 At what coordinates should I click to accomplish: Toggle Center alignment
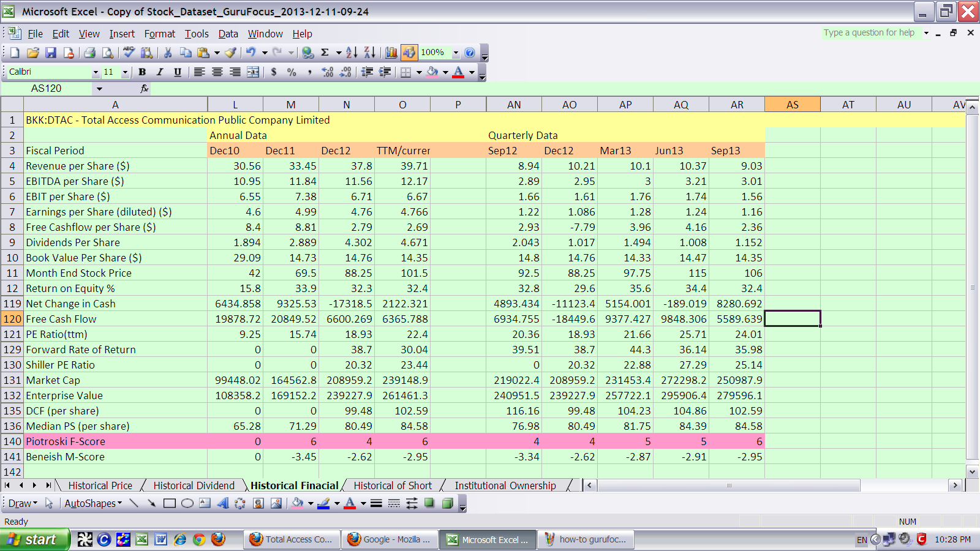click(x=217, y=72)
